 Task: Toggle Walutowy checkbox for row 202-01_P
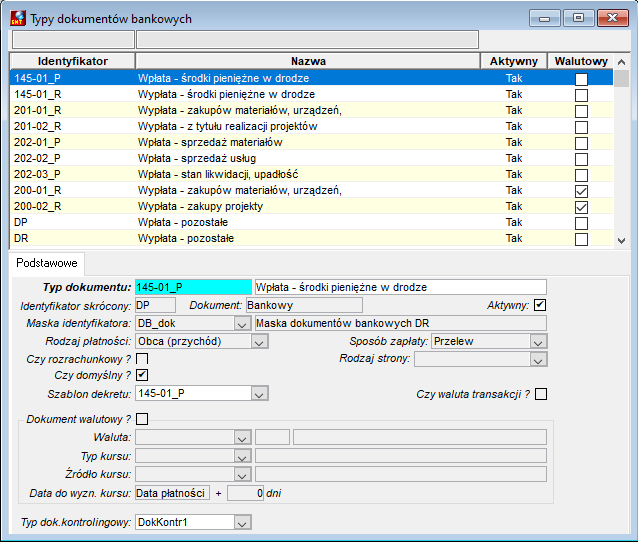[581, 143]
